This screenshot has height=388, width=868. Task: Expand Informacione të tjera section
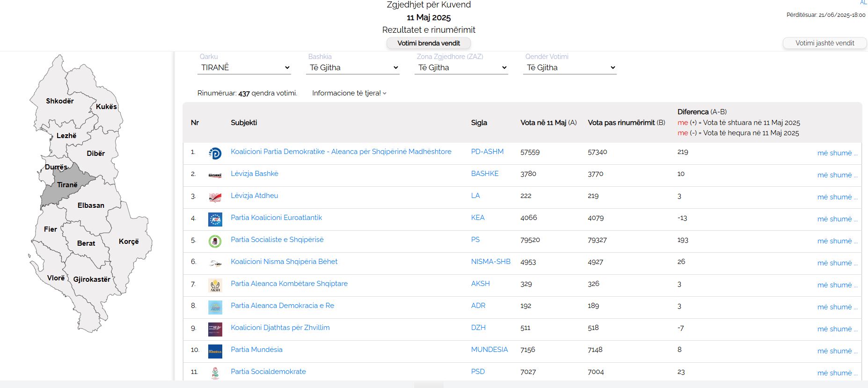point(349,93)
